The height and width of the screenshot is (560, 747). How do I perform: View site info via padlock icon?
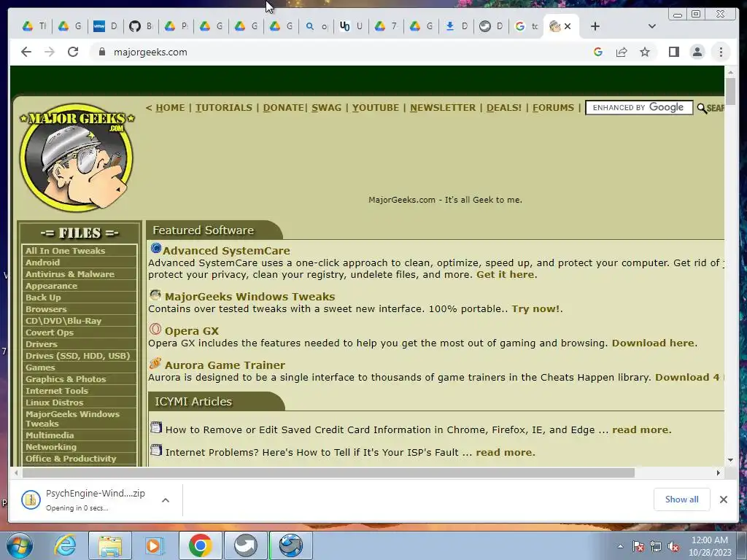[101, 52]
